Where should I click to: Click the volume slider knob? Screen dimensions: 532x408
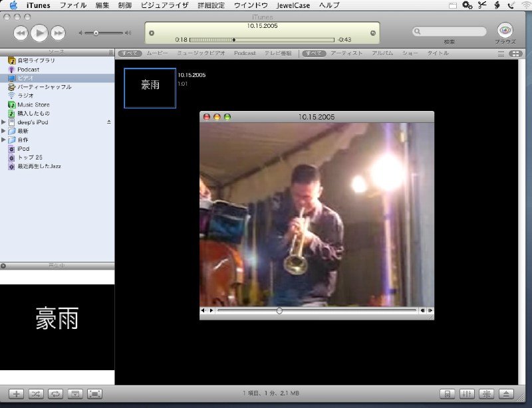click(96, 33)
